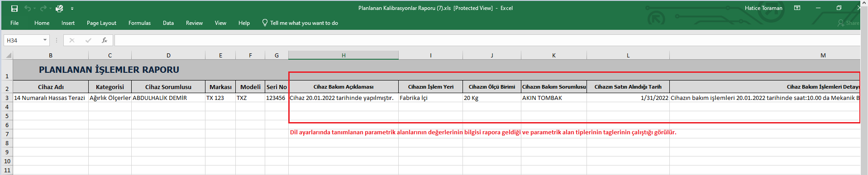Select the 'Seri No' header cell
The image size is (868, 175).
[x=277, y=87]
